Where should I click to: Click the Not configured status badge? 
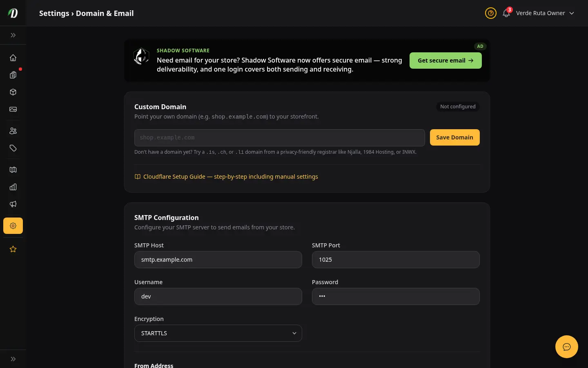(458, 107)
